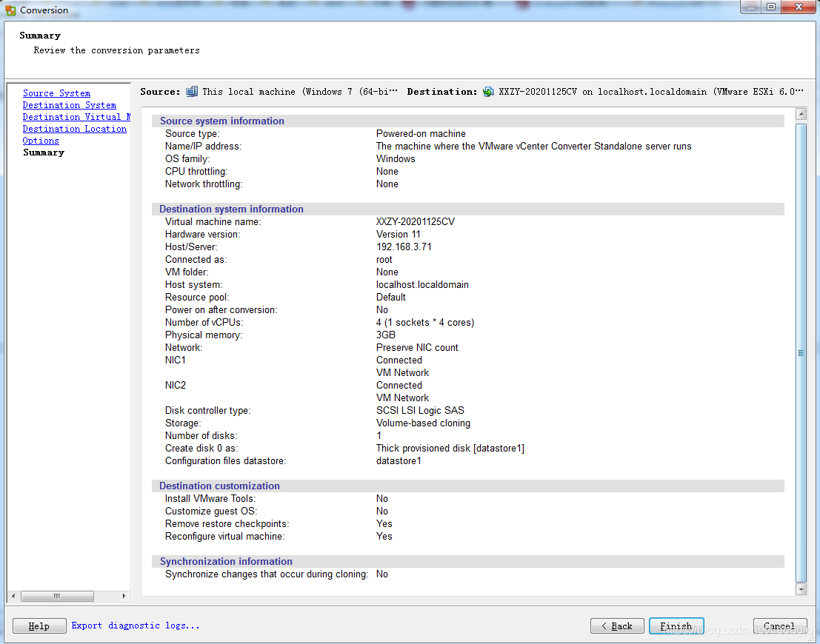Viewport: 820px width, 644px height.
Task: Click the CPU throttling label
Action: pyautogui.click(x=196, y=172)
